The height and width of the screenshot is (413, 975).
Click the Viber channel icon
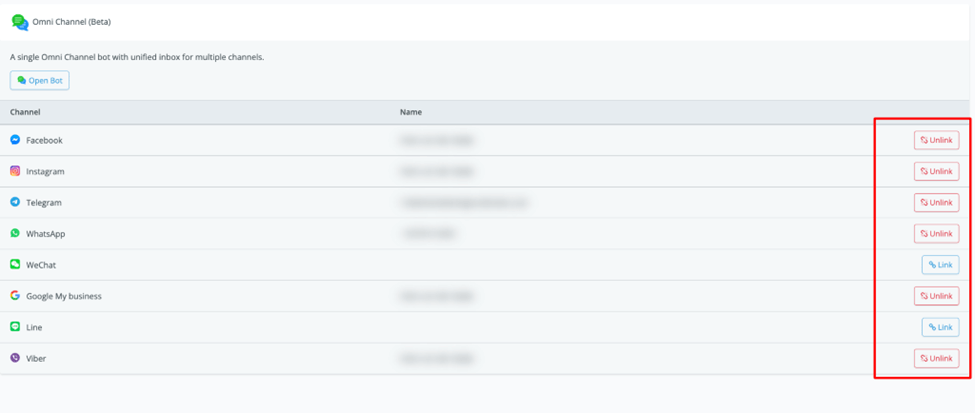(x=16, y=358)
